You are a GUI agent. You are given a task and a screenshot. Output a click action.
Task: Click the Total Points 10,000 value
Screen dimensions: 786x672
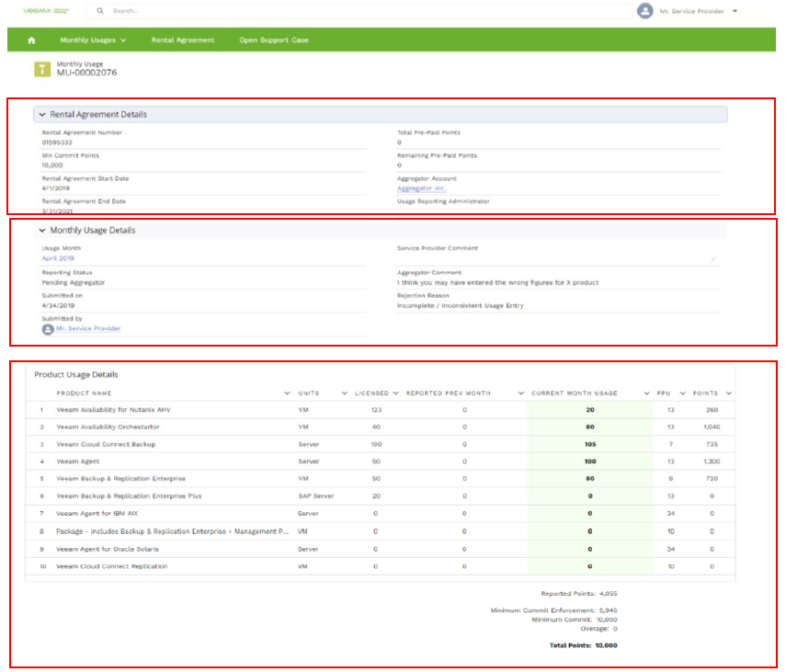coord(606,645)
